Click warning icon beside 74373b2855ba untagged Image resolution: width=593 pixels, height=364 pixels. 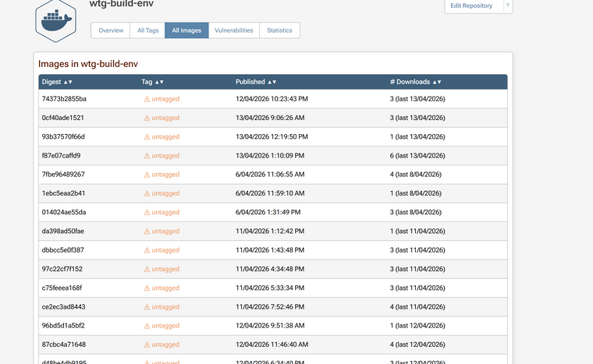click(147, 99)
